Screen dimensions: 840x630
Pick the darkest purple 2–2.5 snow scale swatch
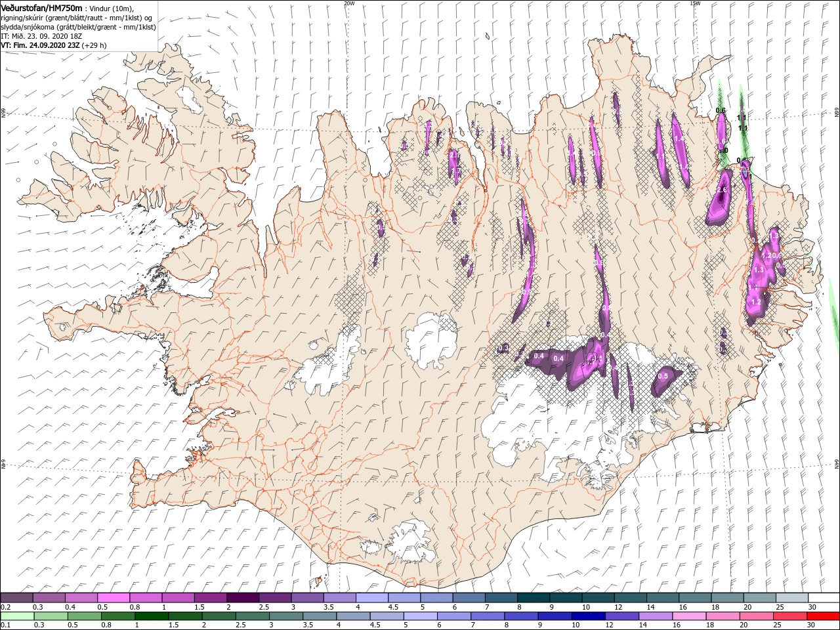242,598
